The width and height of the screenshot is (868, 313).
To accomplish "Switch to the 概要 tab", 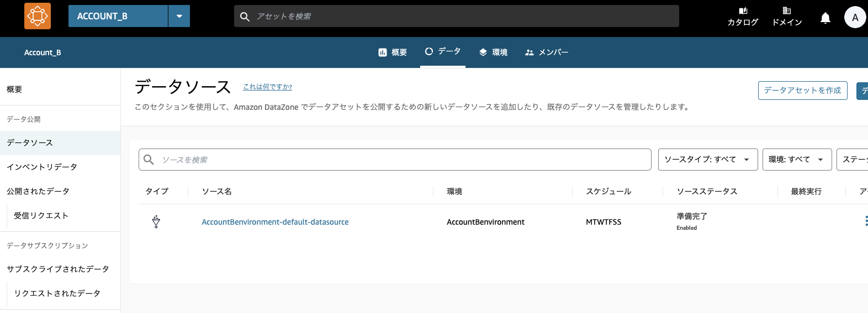I will click(393, 52).
